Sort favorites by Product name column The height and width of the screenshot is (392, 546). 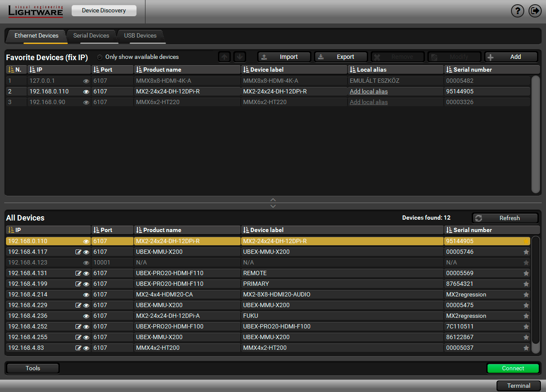[x=188, y=70]
